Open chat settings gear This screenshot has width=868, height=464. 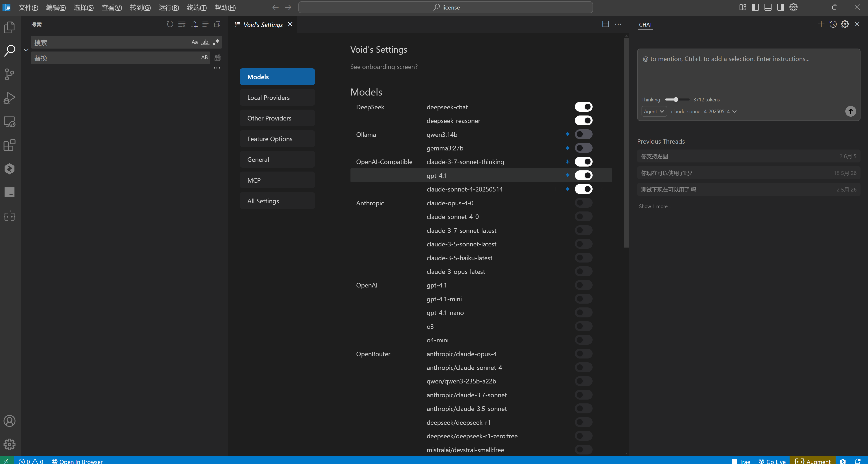(845, 24)
